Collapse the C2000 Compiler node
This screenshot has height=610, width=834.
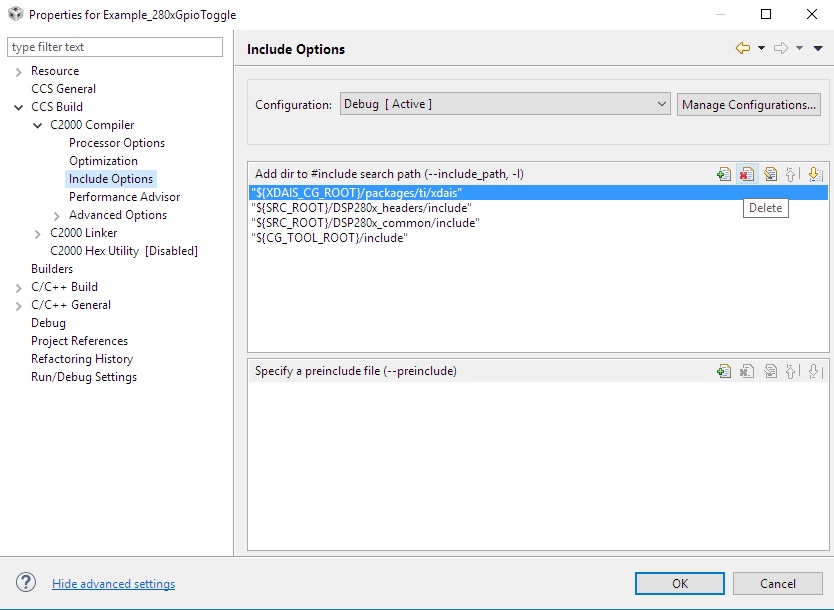click(37, 126)
